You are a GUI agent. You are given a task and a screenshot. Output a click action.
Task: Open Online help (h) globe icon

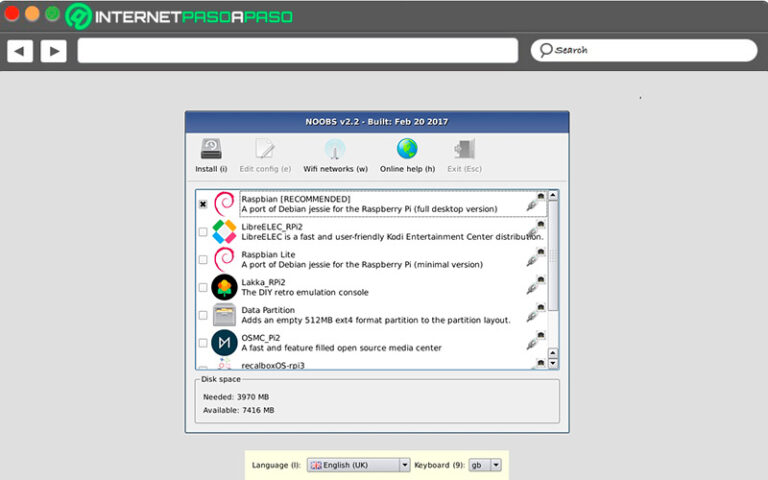click(407, 149)
